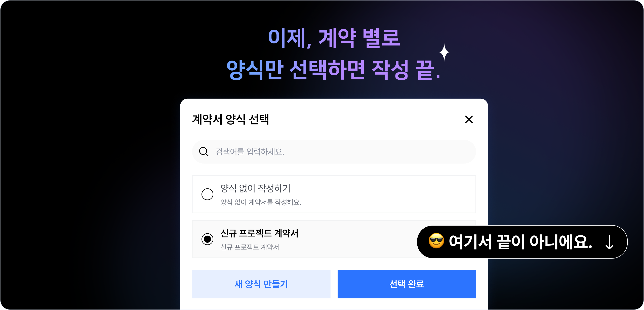Select the 신규 프로젝트 계약서 radio button
This screenshot has width=644, height=310.
(x=207, y=239)
